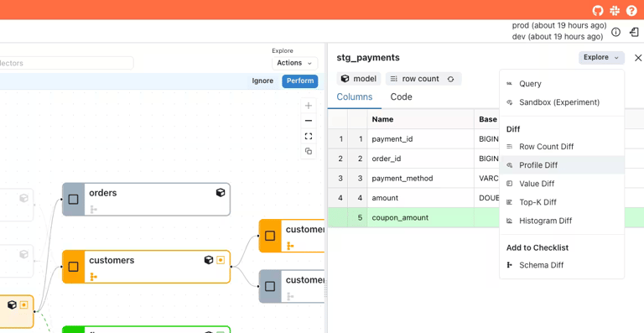644x333 pixels.
Task: Show environment info icon
Action: (615, 32)
